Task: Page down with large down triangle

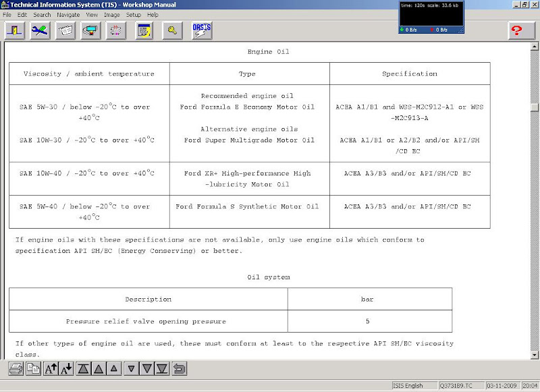Action: click(x=146, y=369)
